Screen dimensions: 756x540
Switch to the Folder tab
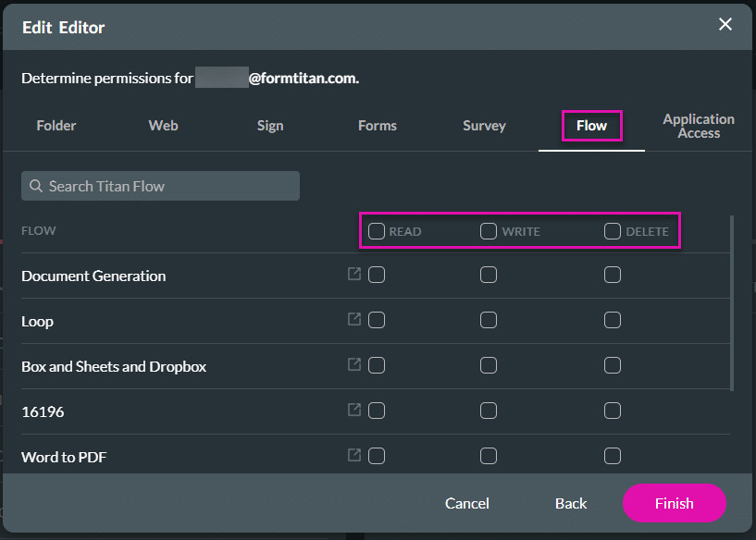point(56,126)
